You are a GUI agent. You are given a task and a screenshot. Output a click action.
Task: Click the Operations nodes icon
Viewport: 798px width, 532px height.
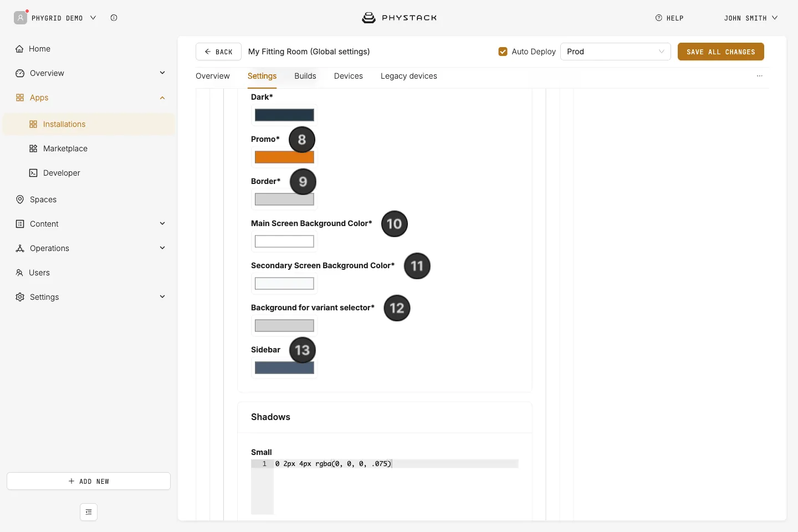pyautogui.click(x=20, y=248)
